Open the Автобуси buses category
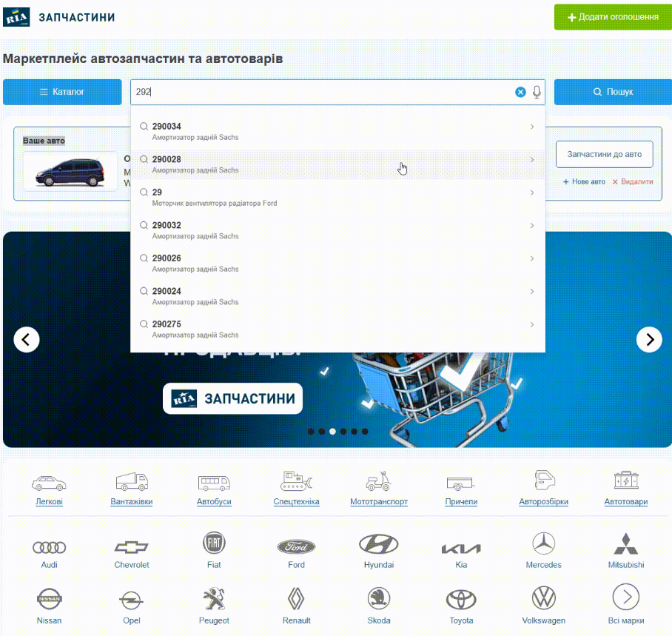 (x=214, y=489)
